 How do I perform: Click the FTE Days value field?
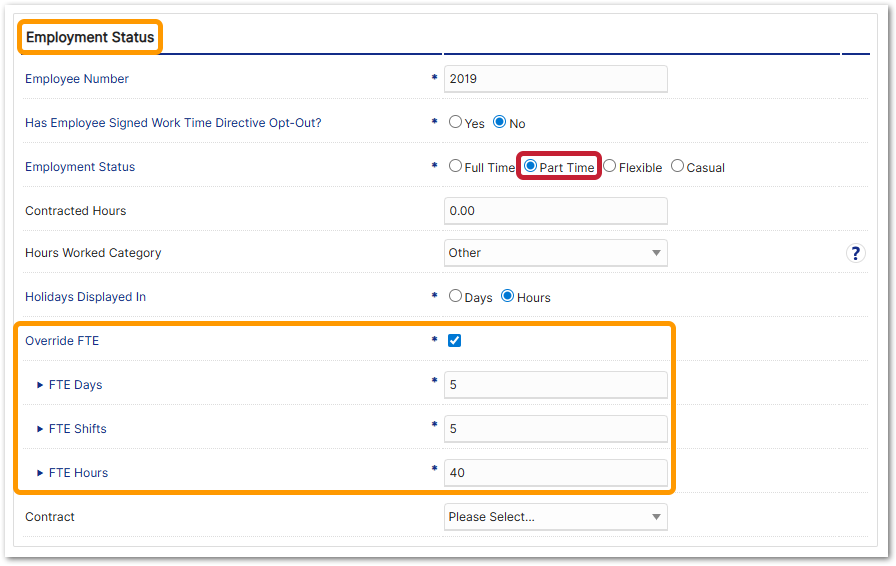point(555,385)
